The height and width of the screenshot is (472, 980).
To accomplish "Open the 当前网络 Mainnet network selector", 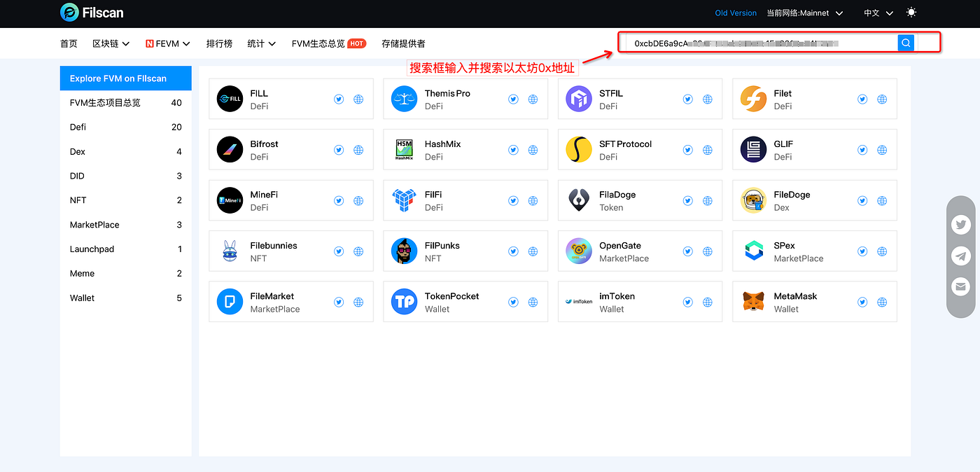I will [x=804, y=13].
